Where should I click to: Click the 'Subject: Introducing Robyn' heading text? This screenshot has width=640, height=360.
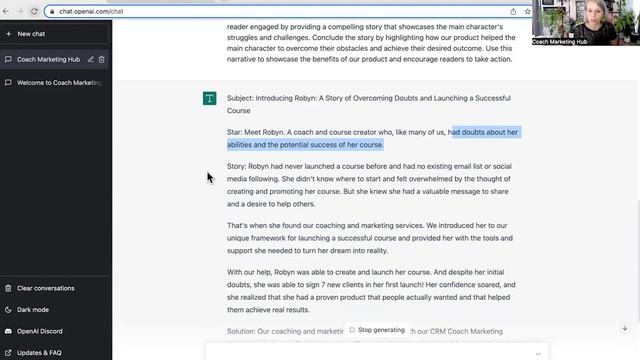pos(369,104)
